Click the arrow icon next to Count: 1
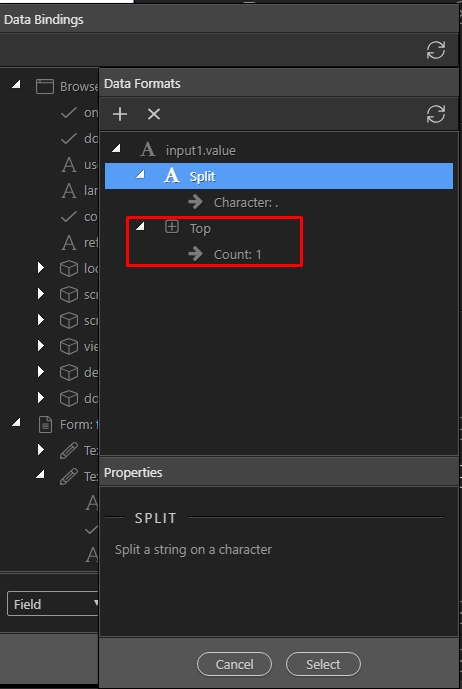Screen dimensions: 462x689 195,254
